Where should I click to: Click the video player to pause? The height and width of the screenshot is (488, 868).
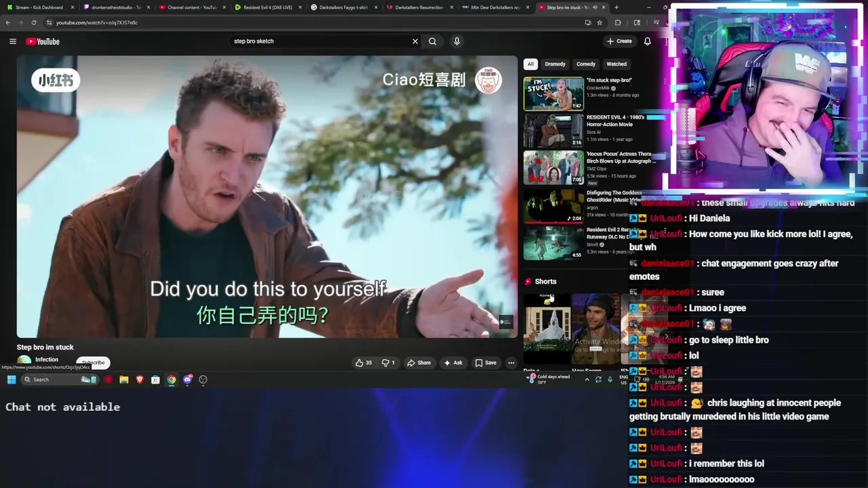click(x=267, y=197)
